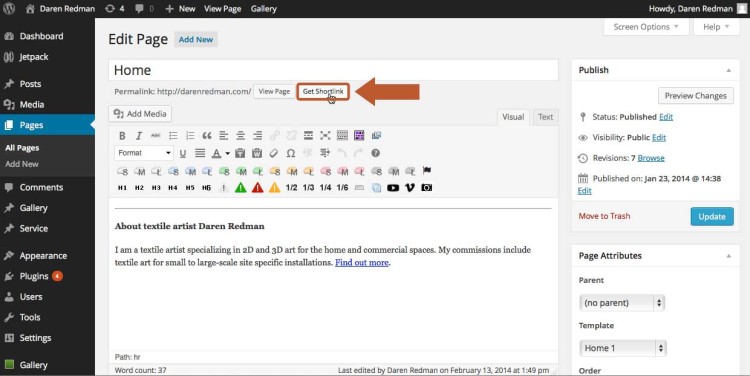Click the View Page button next to the permalink
This screenshot has height=376, width=750.
coord(274,91)
